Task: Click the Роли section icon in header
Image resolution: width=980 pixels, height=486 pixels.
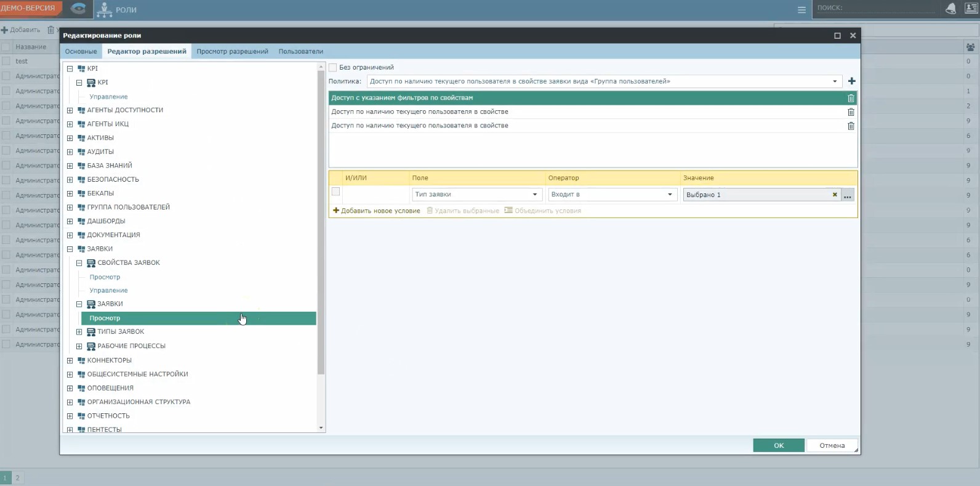Action: (104, 9)
